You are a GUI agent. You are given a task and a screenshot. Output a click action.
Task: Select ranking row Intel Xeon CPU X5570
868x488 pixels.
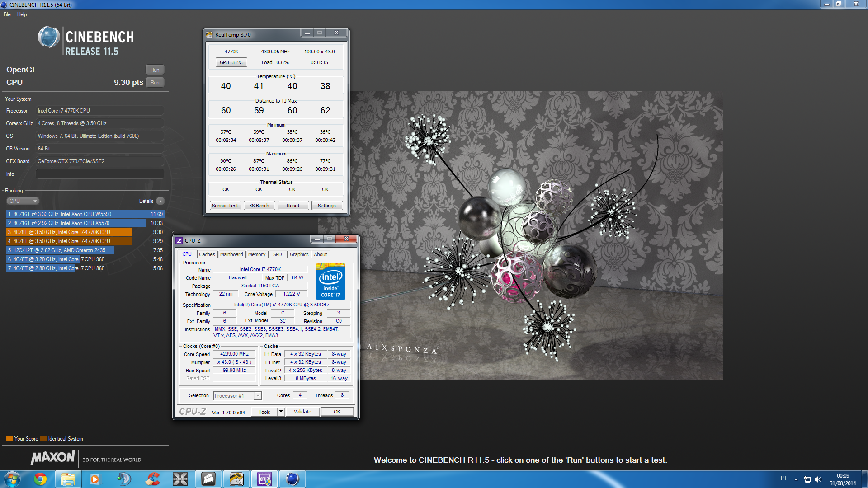pos(85,223)
